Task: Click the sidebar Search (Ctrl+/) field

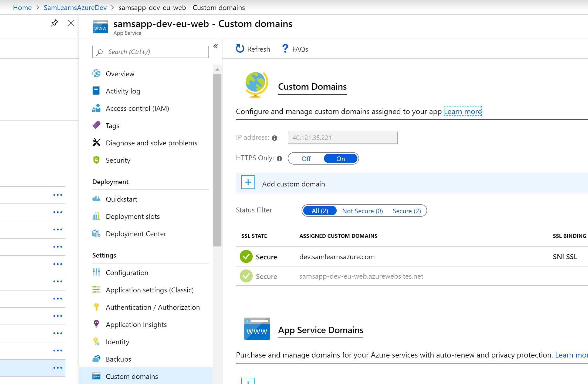Action: (151, 52)
